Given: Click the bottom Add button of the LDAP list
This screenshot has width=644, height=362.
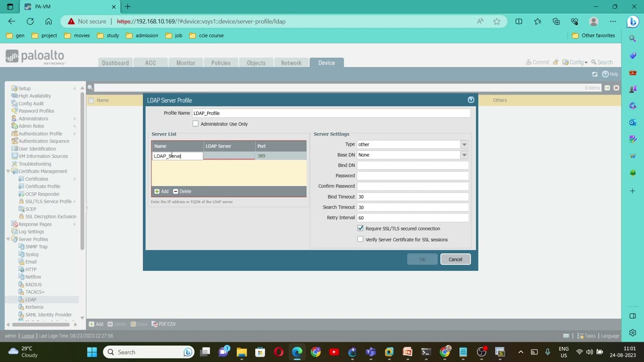Looking at the screenshot, I should pos(96,324).
